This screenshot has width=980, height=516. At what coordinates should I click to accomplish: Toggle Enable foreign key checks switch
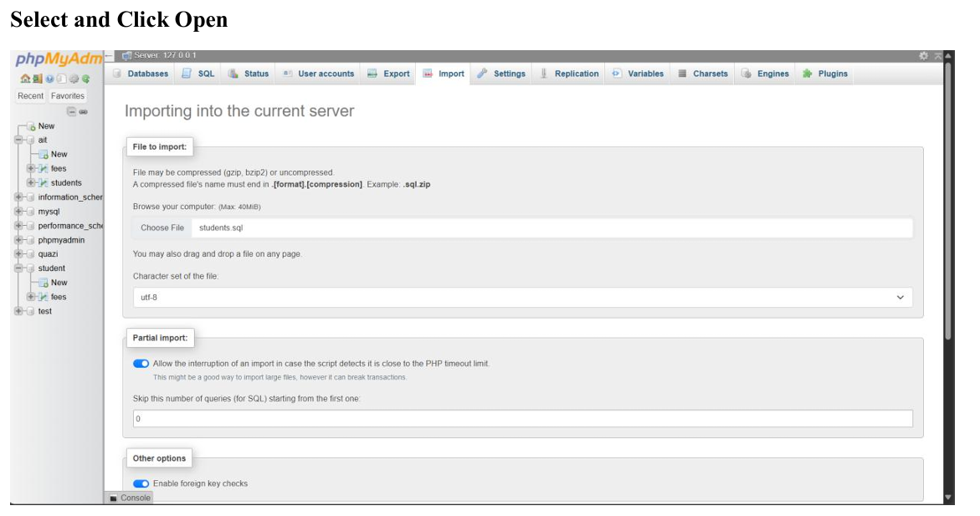coord(141,483)
